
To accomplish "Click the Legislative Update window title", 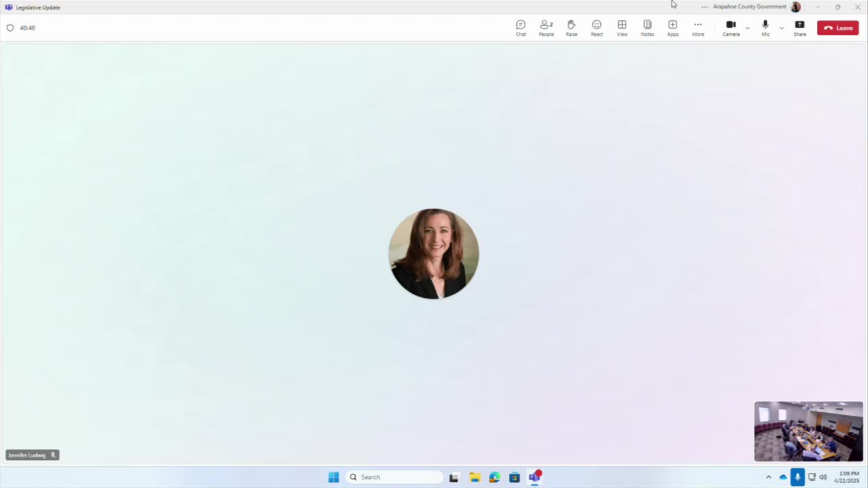I will (38, 7).
